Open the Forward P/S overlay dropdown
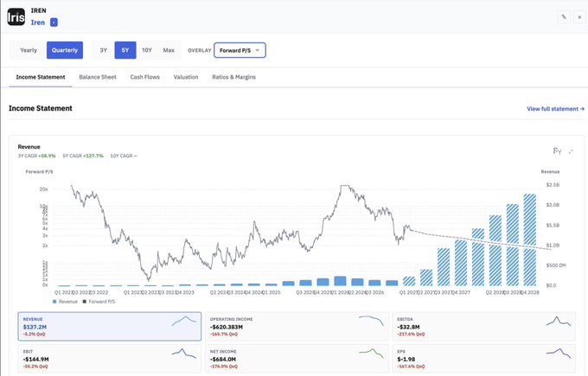 240,50
